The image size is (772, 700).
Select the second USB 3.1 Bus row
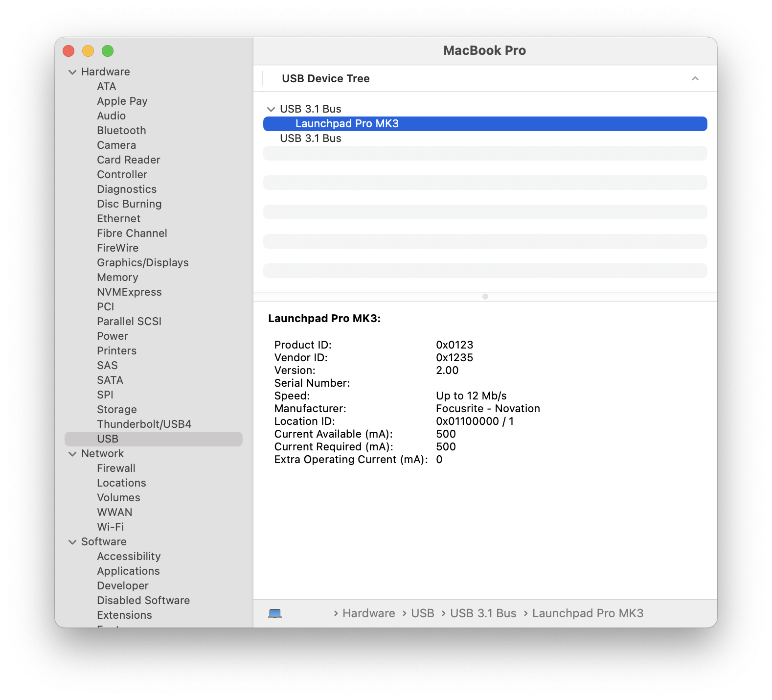click(485, 139)
